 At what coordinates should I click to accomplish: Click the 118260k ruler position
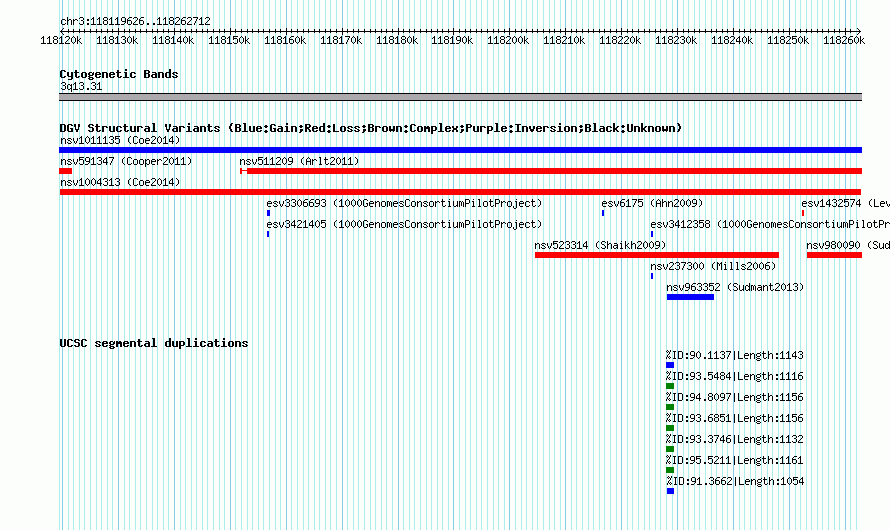[844, 40]
